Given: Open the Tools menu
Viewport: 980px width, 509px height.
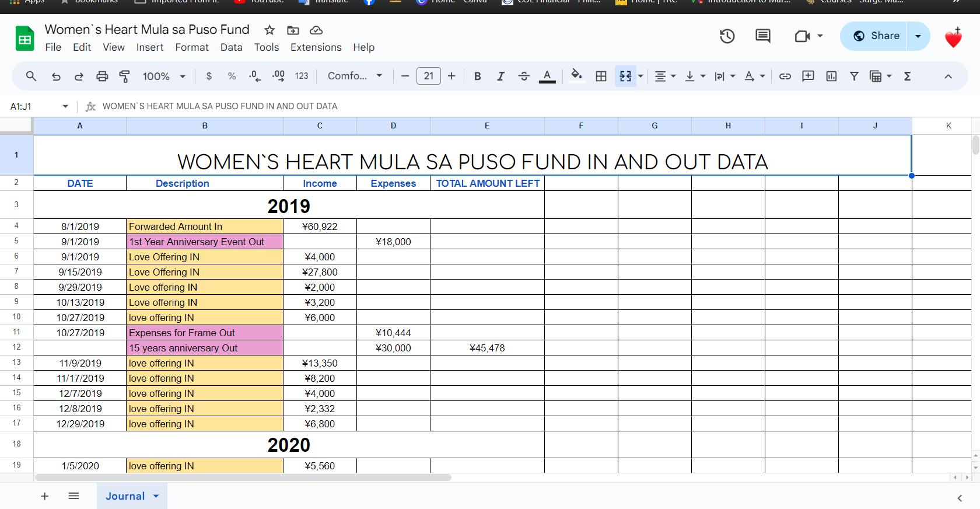Looking at the screenshot, I should [267, 47].
